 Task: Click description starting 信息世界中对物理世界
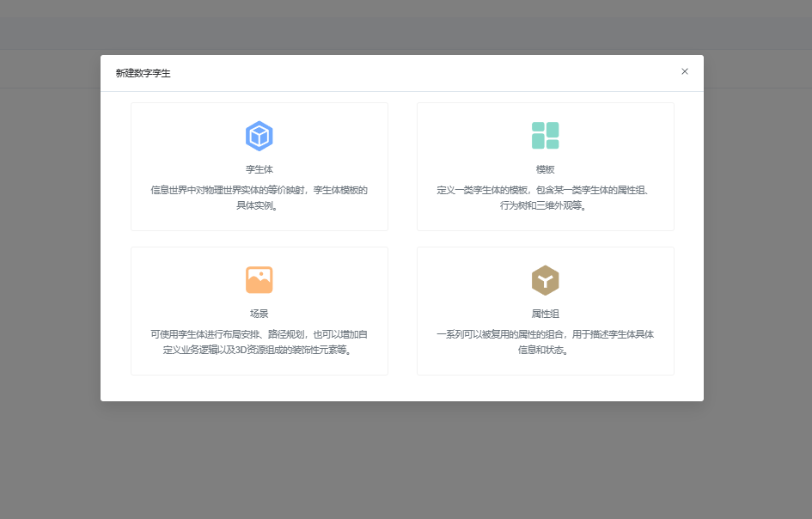point(259,198)
